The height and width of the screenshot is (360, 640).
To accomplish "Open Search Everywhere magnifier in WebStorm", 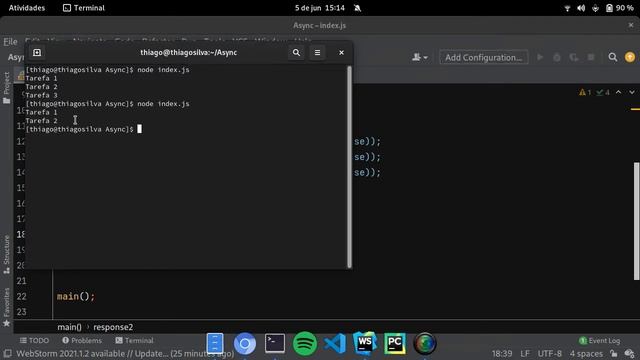I will coord(613,57).
